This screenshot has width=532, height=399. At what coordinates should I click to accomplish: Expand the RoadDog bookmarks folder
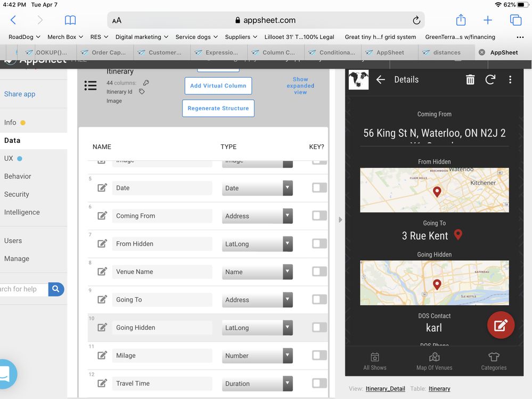coord(24,37)
